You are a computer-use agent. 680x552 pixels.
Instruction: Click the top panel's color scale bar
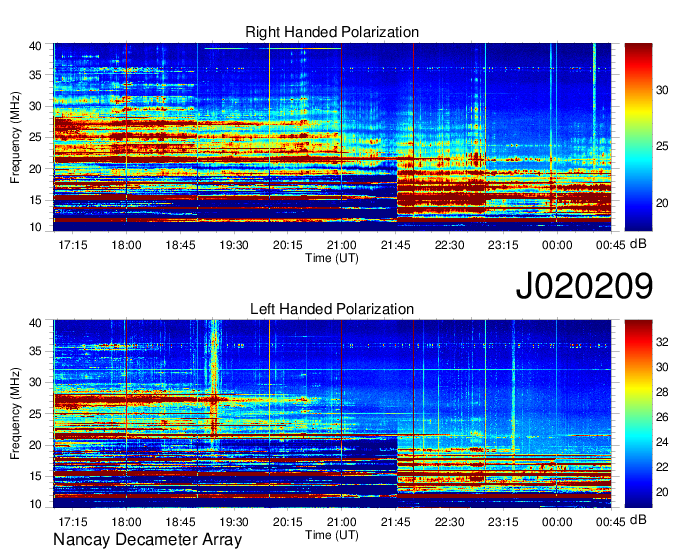click(x=638, y=137)
